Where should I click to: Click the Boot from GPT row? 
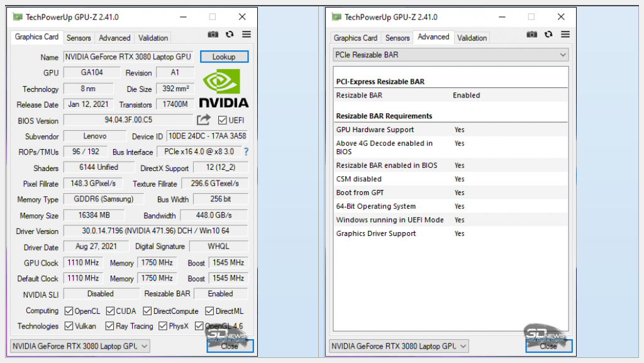tap(451, 193)
